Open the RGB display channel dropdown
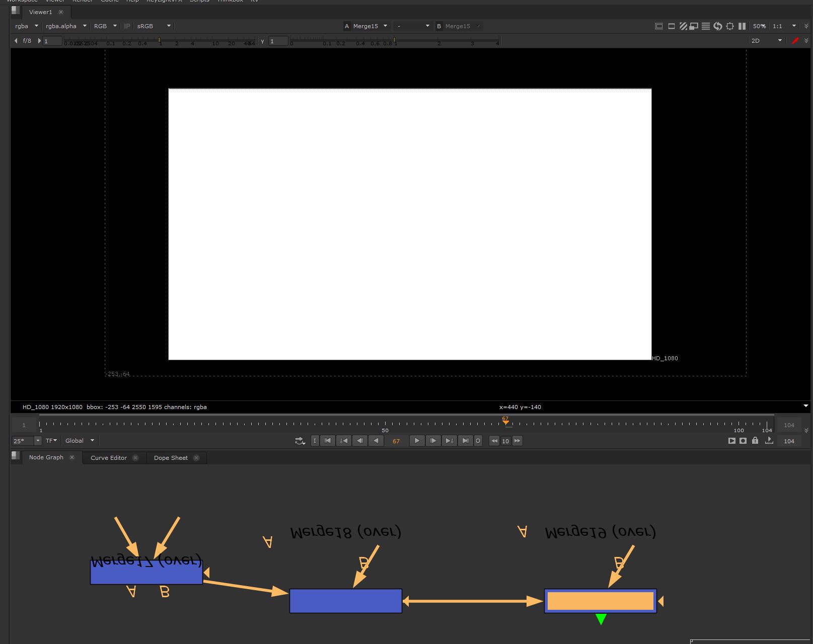 pyautogui.click(x=105, y=26)
